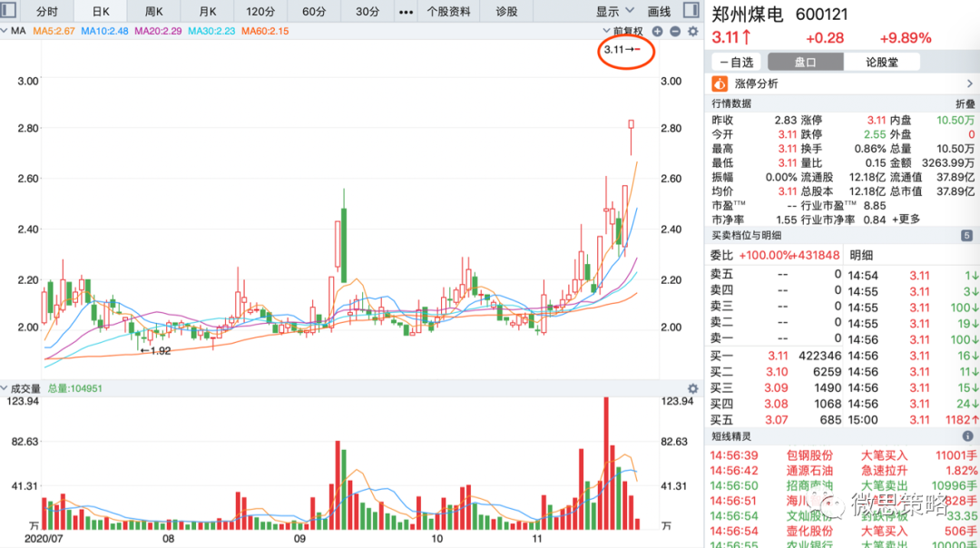Click the orange 涨停分析 icon

tap(720, 84)
